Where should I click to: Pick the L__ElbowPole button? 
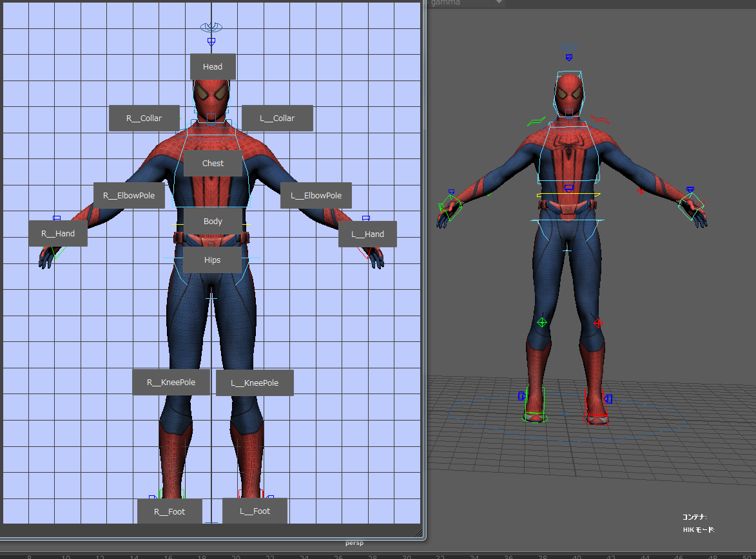pos(316,196)
